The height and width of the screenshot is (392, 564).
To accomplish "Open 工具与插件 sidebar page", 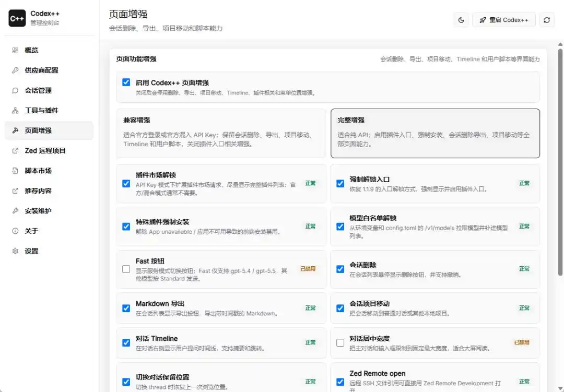I will (x=49, y=111).
